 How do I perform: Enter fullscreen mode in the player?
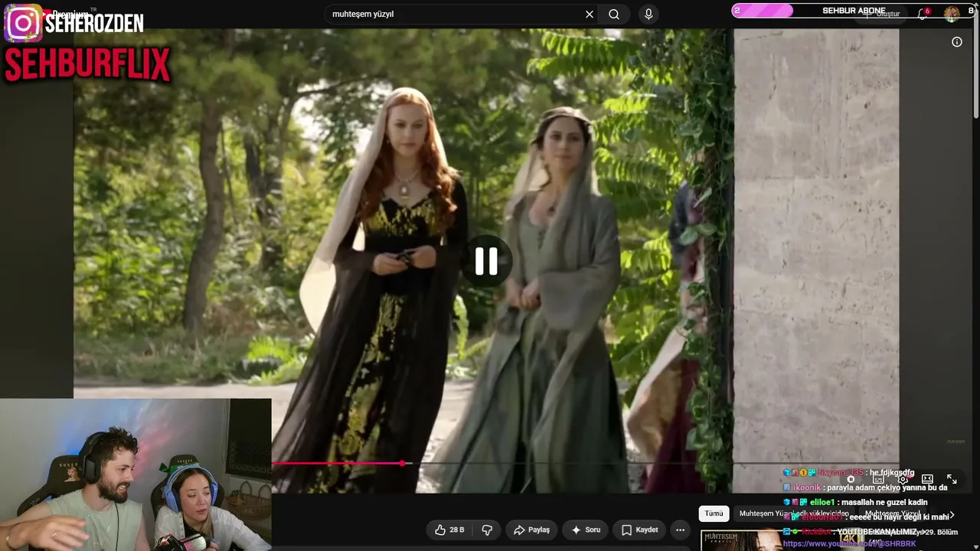coord(952,479)
